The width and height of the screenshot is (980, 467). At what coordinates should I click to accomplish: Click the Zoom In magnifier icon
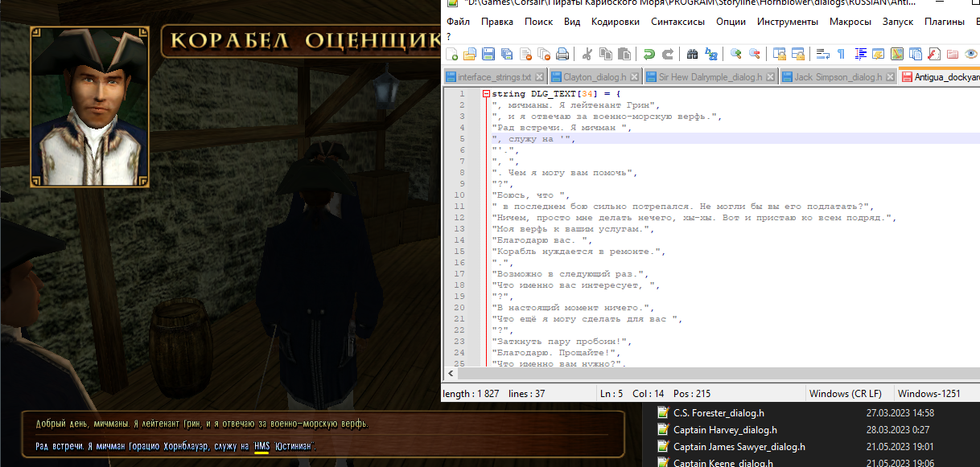[x=735, y=55]
